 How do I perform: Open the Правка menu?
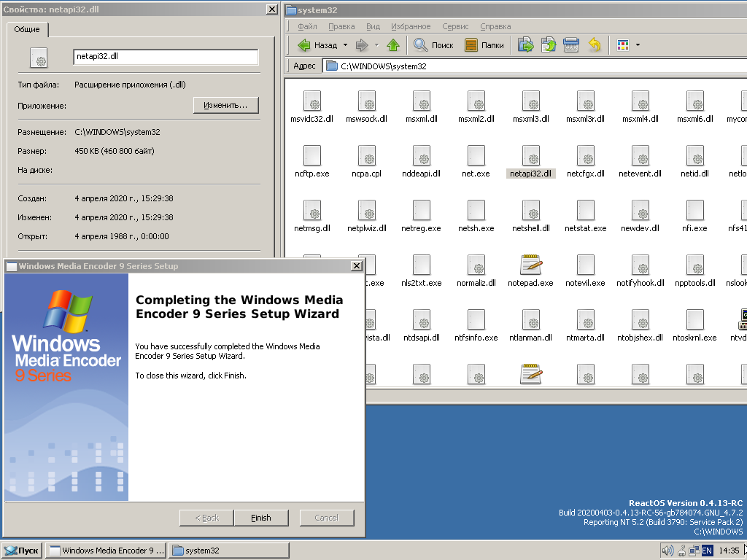(x=341, y=26)
